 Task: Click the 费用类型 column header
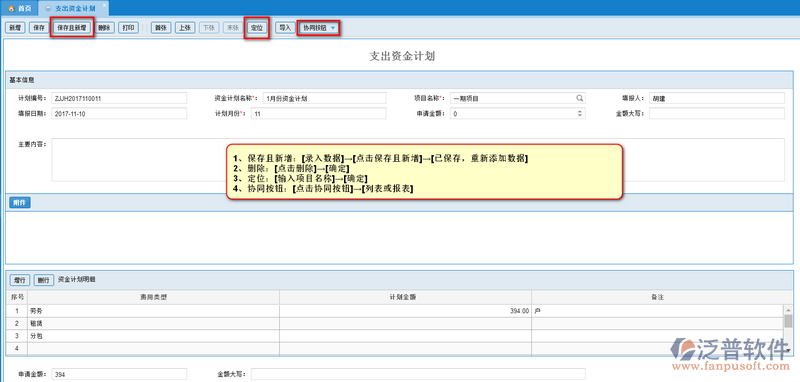tap(154, 297)
